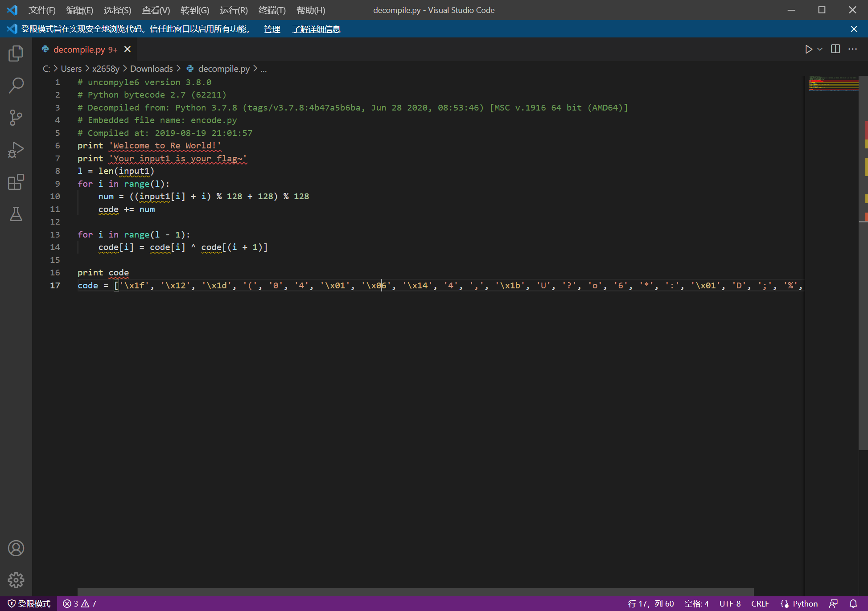Open the editor More Actions ellipsis menu
Image resolution: width=868 pixels, height=611 pixels.
pyautogui.click(x=852, y=49)
